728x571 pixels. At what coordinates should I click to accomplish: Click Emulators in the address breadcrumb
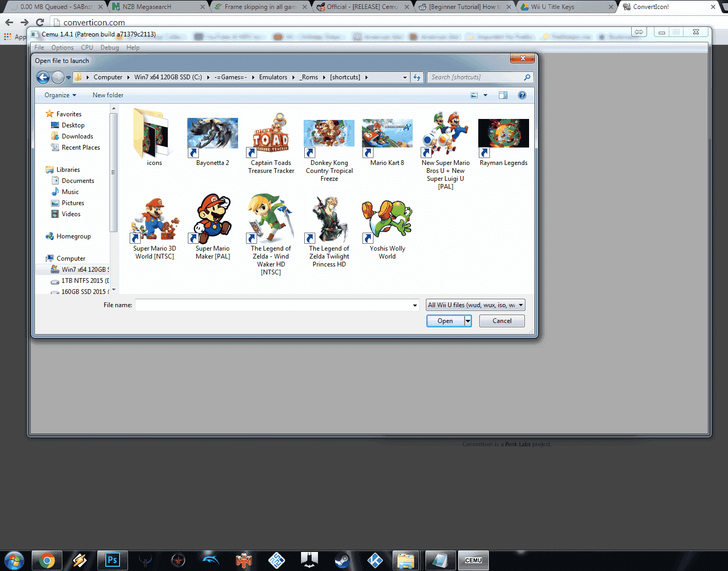[273, 77]
